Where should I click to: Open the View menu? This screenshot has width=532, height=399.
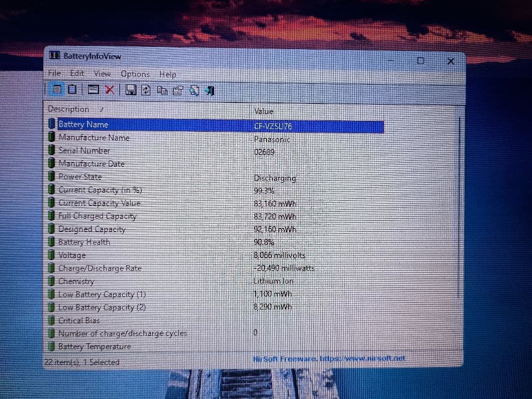click(x=102, y=73)
